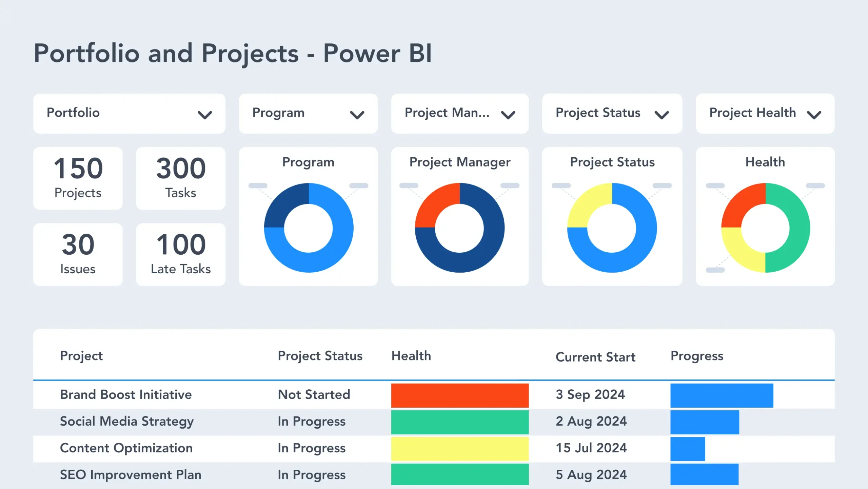
Task: Expand the Program dropdown filter
Action: (358, 114)
